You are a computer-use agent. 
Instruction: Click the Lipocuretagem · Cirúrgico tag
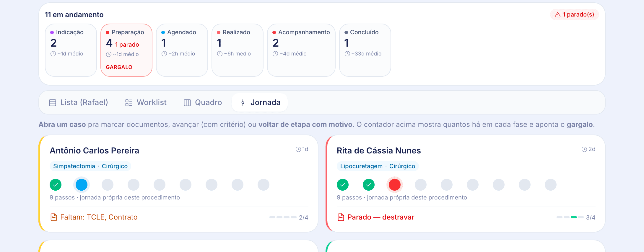click(378, 166)
